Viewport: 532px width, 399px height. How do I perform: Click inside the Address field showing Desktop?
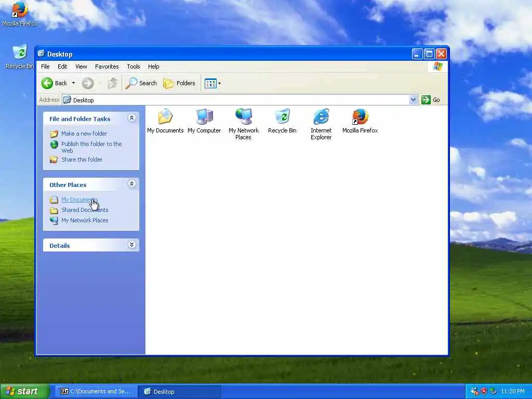(x=236, y=100)
